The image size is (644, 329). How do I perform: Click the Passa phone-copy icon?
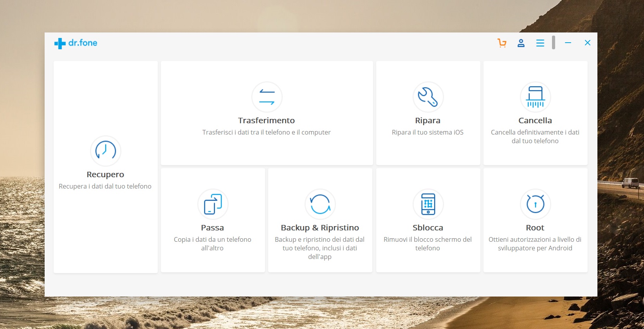coord(213,204)
